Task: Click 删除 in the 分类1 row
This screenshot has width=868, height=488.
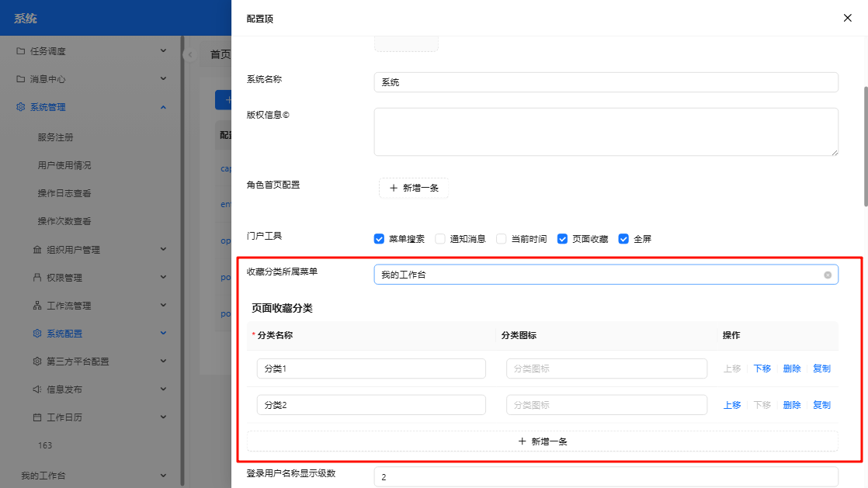Action: [792, 369]
